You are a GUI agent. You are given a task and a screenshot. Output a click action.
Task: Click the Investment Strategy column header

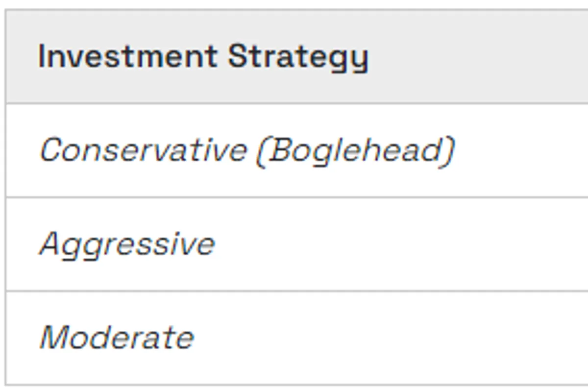click(x=202, y=56)
